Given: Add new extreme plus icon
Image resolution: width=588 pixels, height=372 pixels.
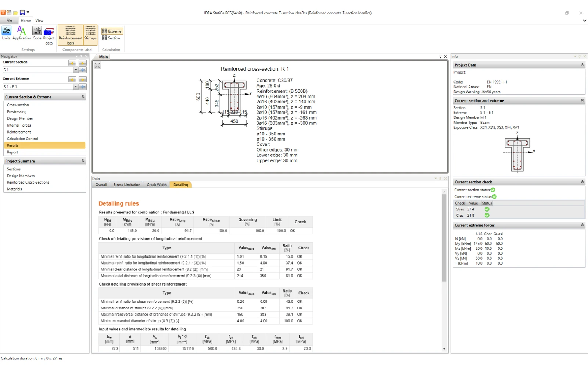Looking at the screenshot, I should [83, 87].
